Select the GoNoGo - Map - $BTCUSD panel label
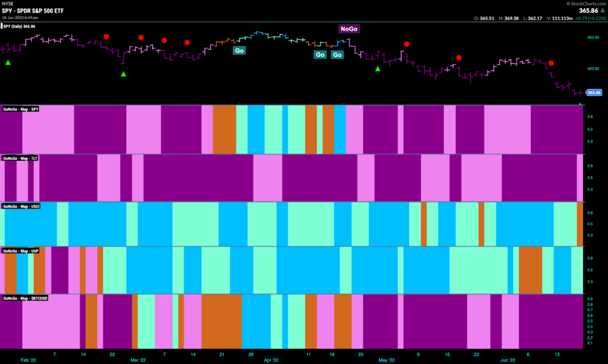The height and width of the screenshot is (364, 608). coord(25,298)
